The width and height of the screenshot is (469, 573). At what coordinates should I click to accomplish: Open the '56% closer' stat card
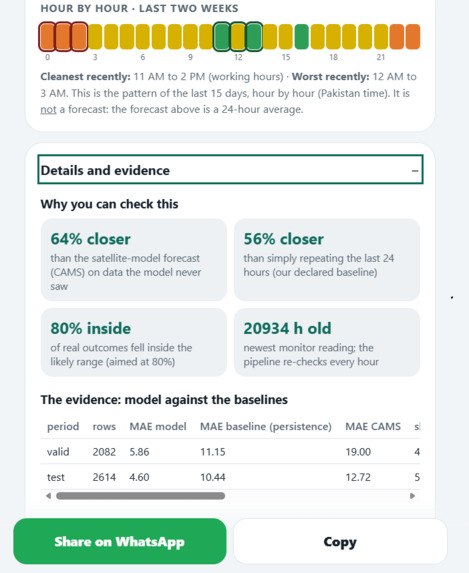(327, 260)
